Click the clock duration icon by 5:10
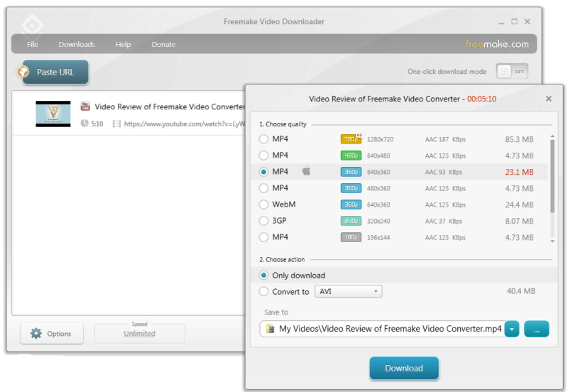 (x=84, y=124)
